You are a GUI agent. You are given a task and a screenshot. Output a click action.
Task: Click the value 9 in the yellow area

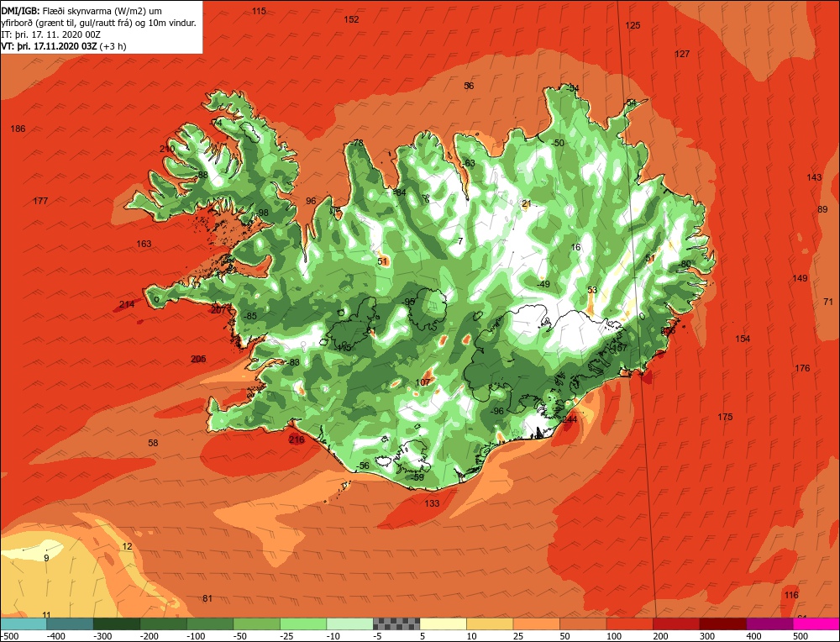point(46,558)
